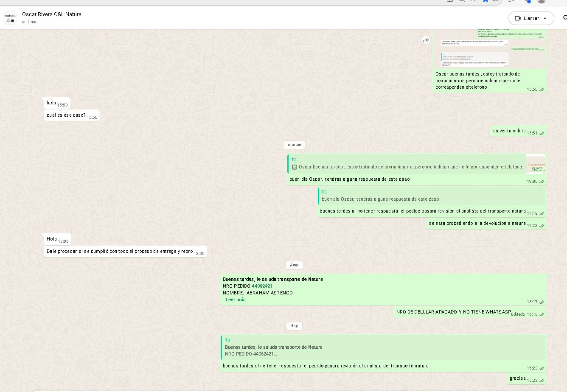Jump to quoted 'buen día Oscar' message
Screen dimensions: 567x392
(431, 196)
